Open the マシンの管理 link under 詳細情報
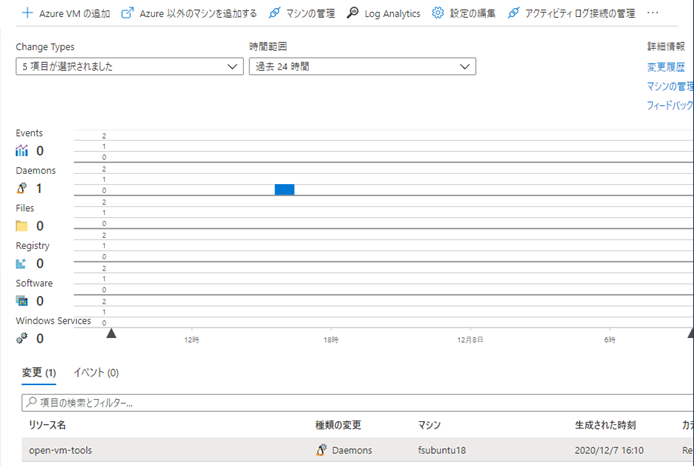 pos(670,86)
